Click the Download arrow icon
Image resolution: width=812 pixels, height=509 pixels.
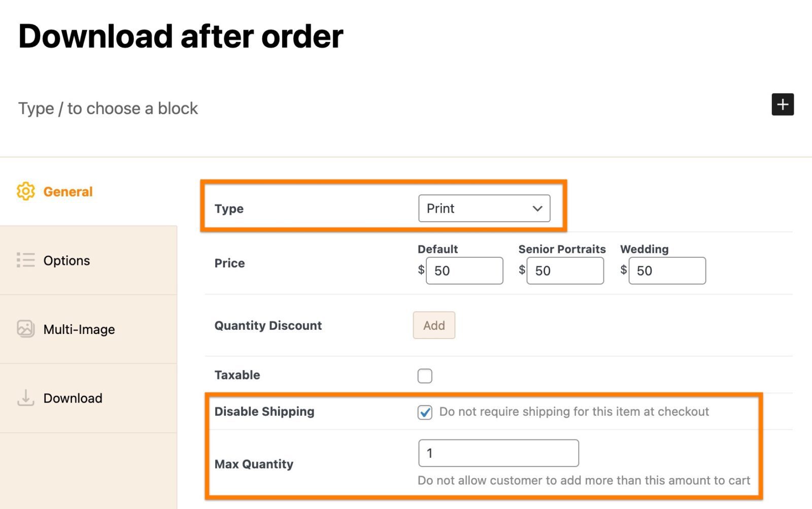tap(26, 398)
